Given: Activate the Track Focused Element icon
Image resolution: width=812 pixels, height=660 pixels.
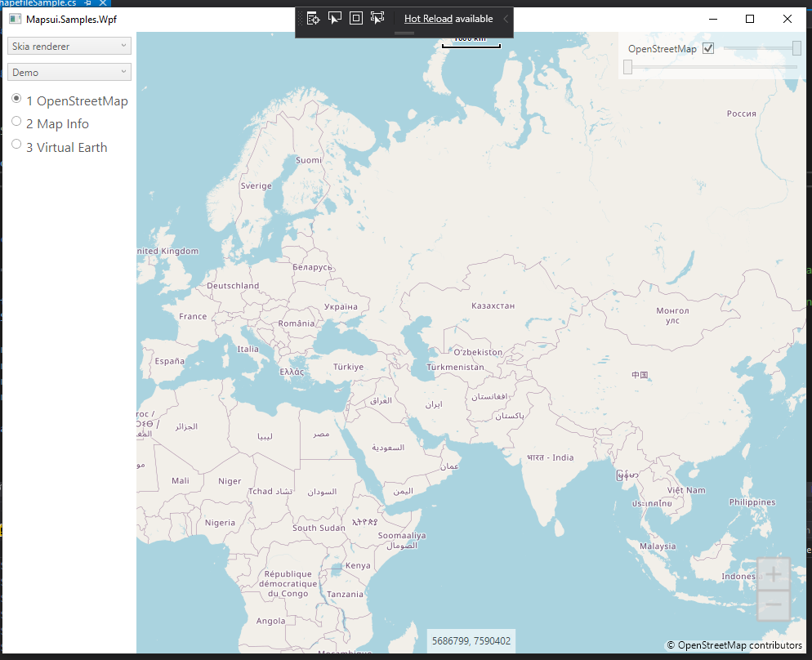Looking at the screenshot, I should (377, 18).
